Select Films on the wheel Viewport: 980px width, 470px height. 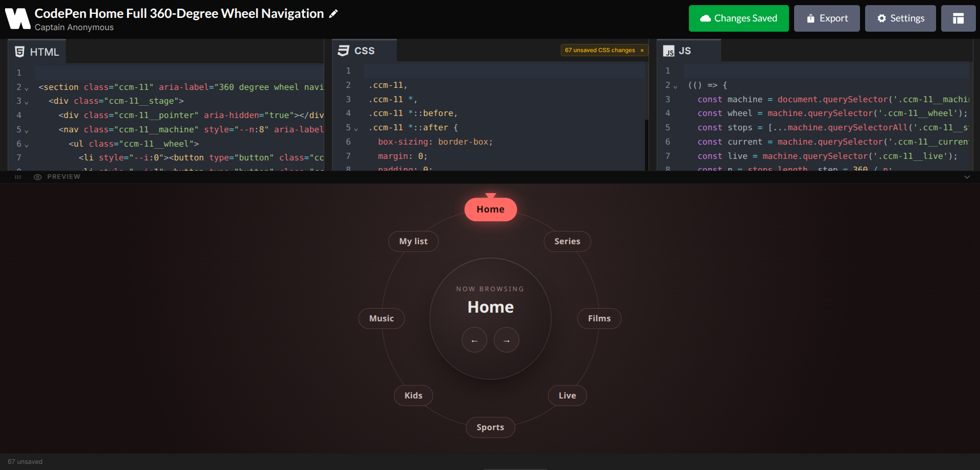(x=599, y=318)
